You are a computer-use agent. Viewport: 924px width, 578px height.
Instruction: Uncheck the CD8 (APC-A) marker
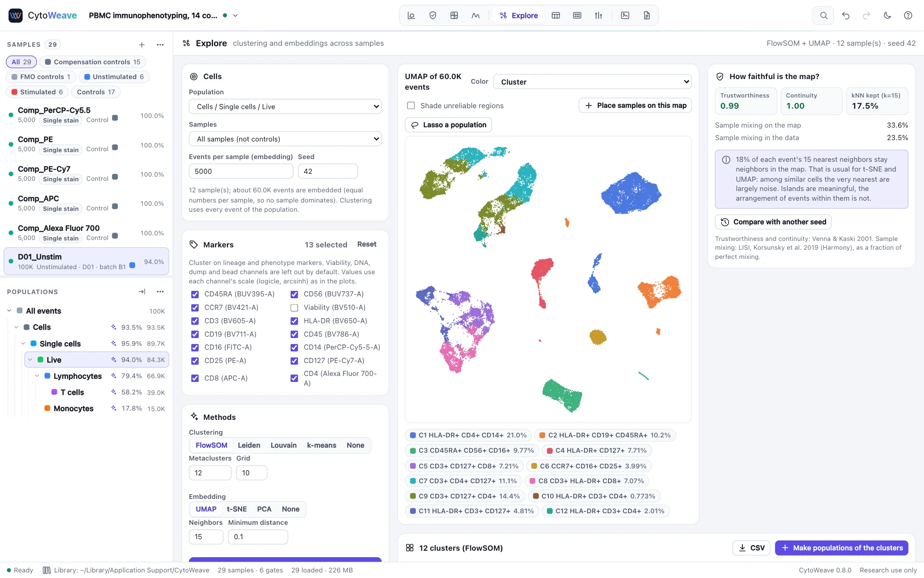coord(195,378)
